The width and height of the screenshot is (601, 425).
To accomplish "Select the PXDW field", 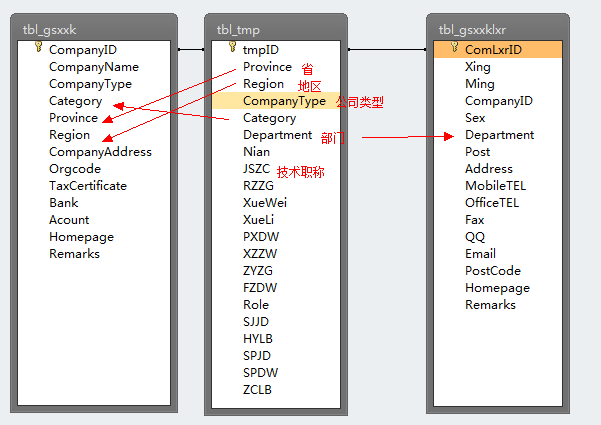I will point(261,237).
